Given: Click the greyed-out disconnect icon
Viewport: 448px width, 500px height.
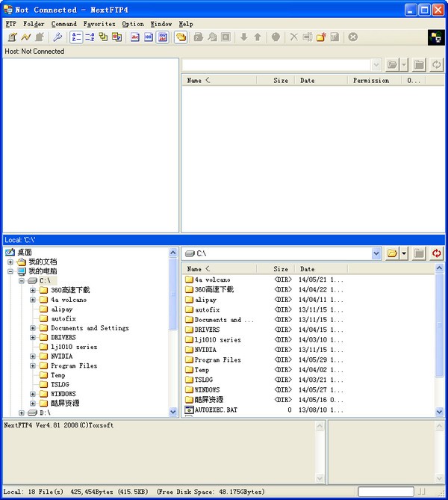Looking at the screenshot, I should click(x=40, y=37).
